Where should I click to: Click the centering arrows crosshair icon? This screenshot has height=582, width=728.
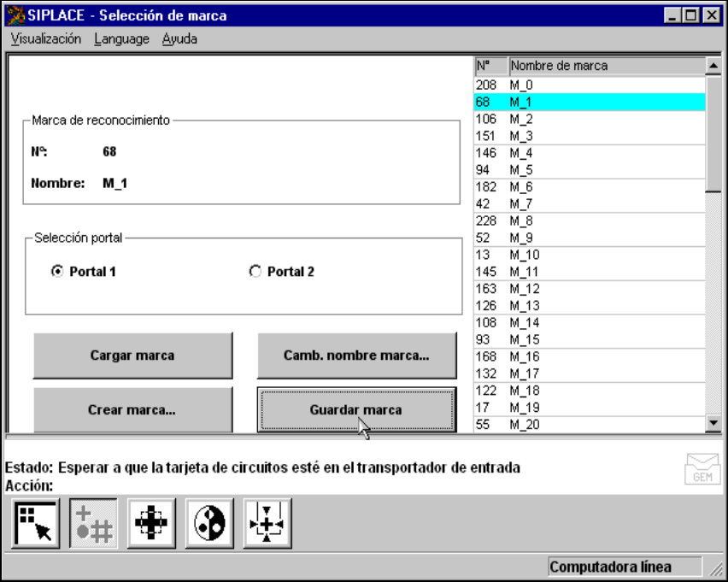pos(267,524)
